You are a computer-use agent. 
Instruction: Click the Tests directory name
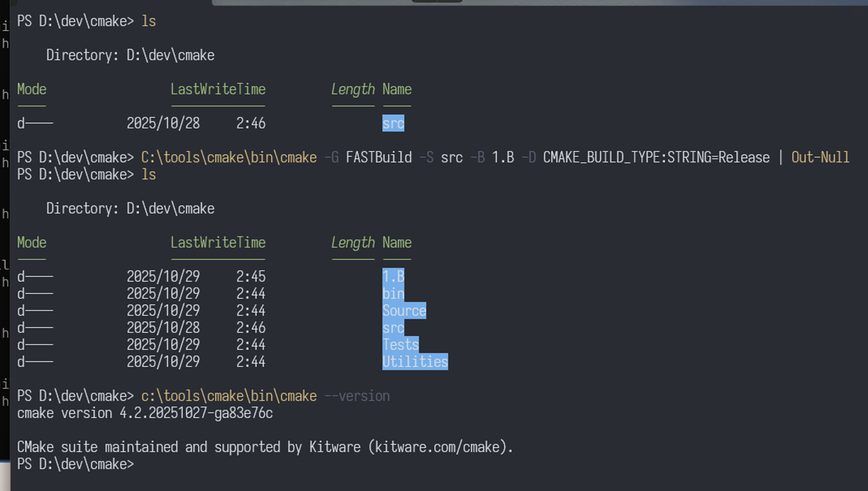point(400,345)
